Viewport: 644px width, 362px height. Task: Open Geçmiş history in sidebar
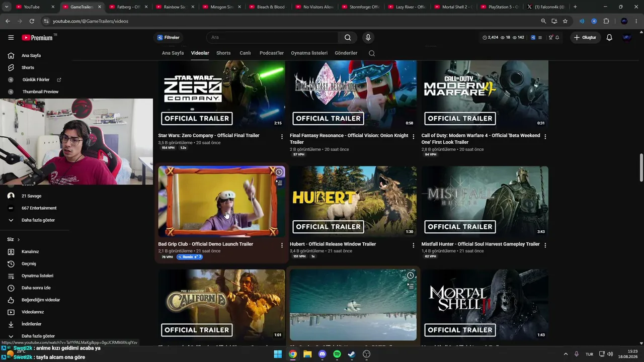(x=29, y=264)
